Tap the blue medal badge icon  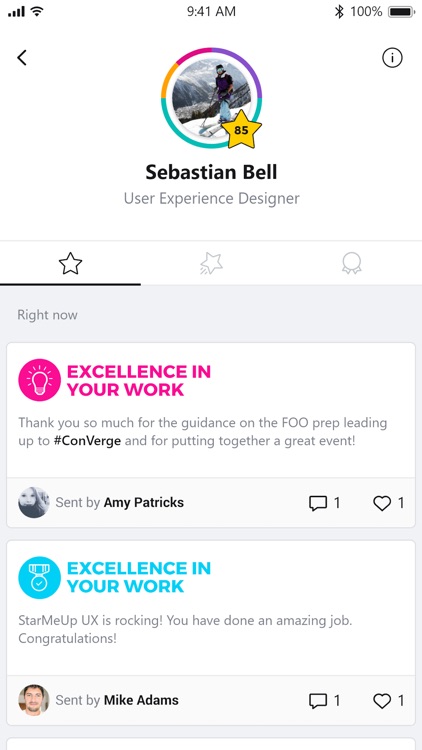coord(39,577)
